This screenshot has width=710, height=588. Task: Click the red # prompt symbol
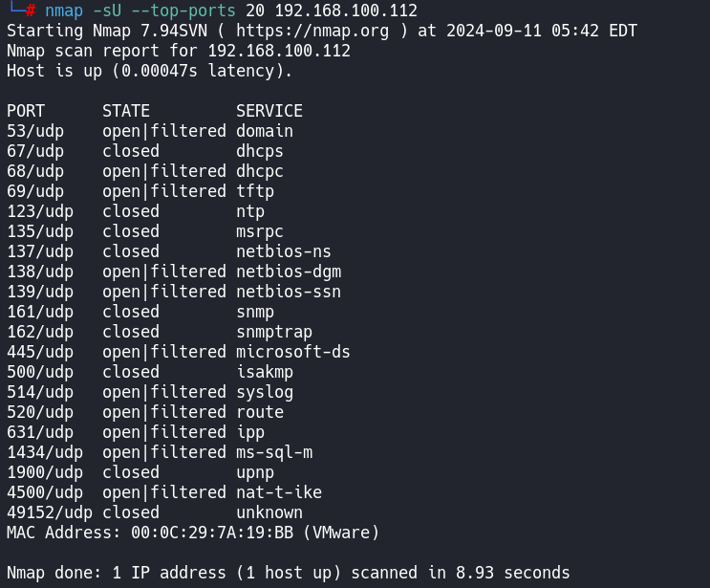point(31,11)
